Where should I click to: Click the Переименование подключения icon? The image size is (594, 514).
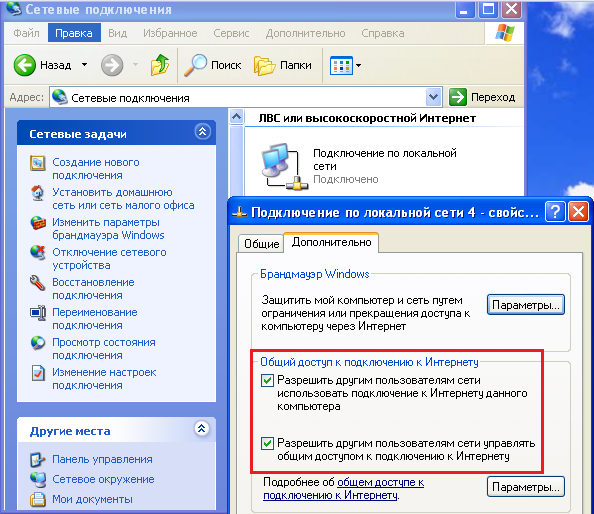click(38, 312)
